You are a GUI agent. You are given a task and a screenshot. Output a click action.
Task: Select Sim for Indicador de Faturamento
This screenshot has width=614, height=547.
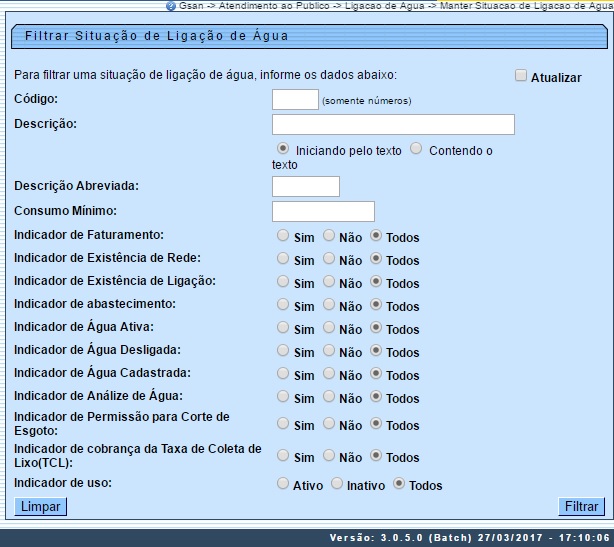pyautogui.click(x=283, y=236)
